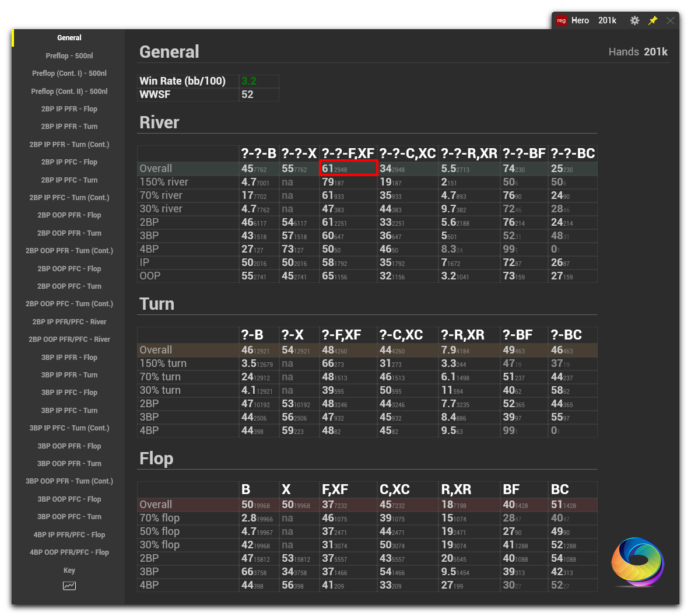
Task: Open the 2BP IP PFR - Flop stats
Action: (69, 108)
